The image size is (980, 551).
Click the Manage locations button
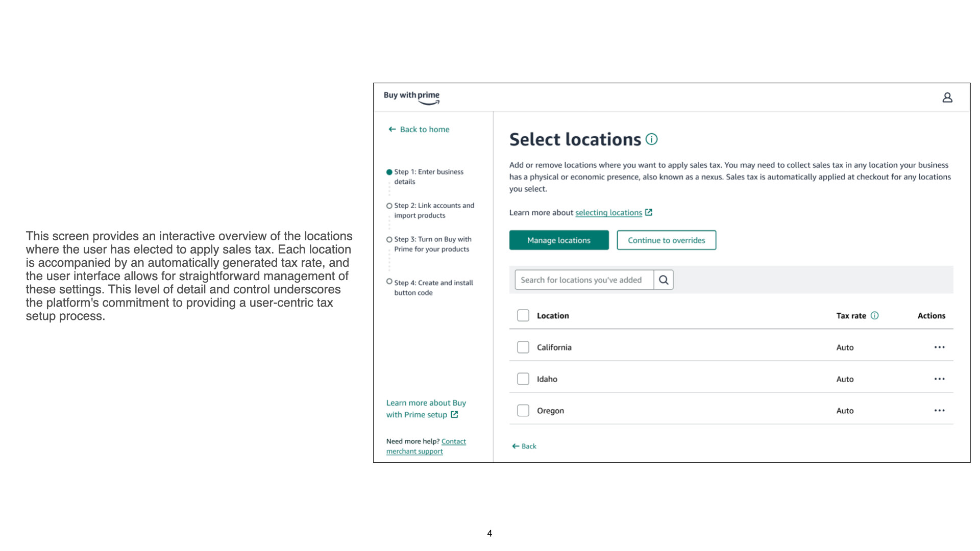558,240
